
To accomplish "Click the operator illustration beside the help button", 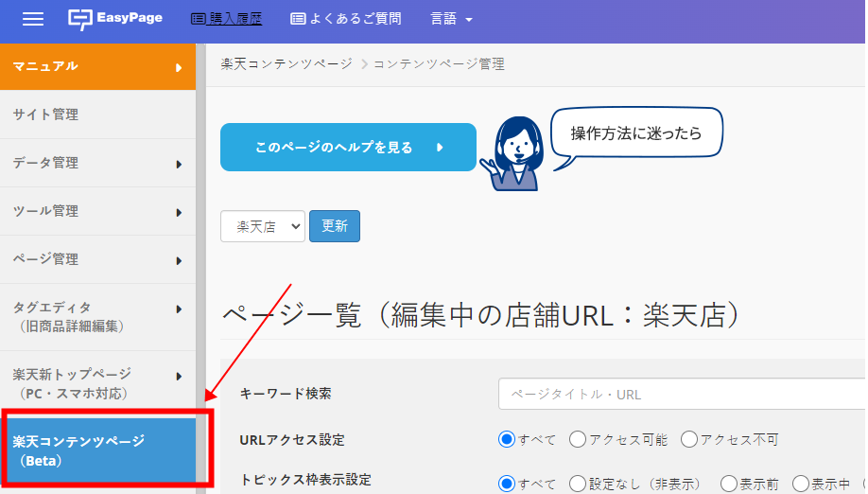I will 513,153.
